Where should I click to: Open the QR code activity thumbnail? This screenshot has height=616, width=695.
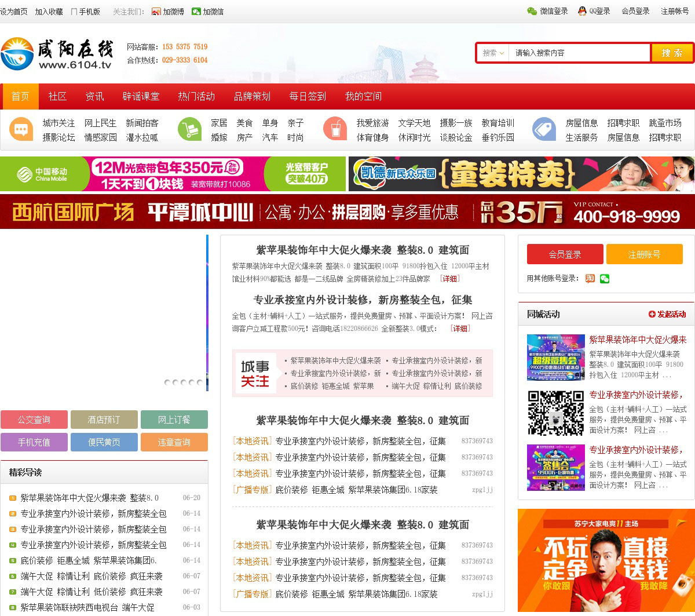pos(555,413)
